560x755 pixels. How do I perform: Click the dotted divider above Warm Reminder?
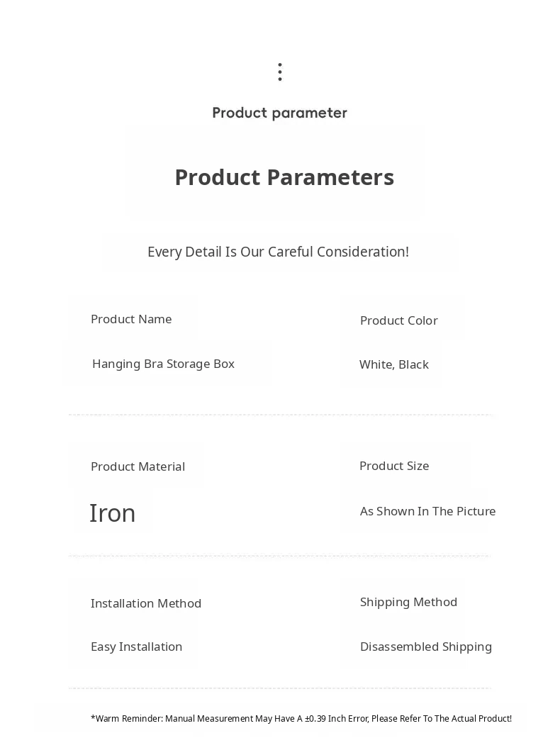tap(279, 688)
